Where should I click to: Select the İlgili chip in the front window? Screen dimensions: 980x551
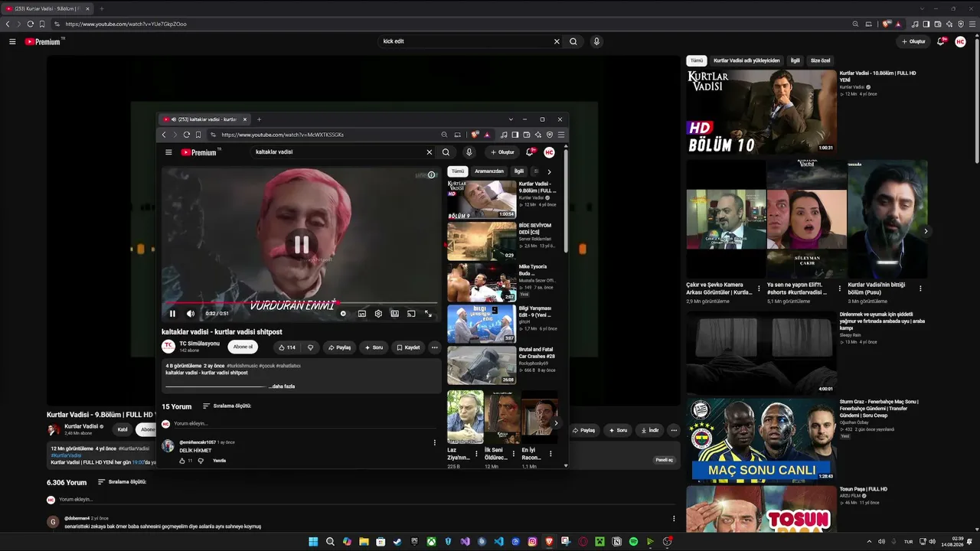(519, 171)
